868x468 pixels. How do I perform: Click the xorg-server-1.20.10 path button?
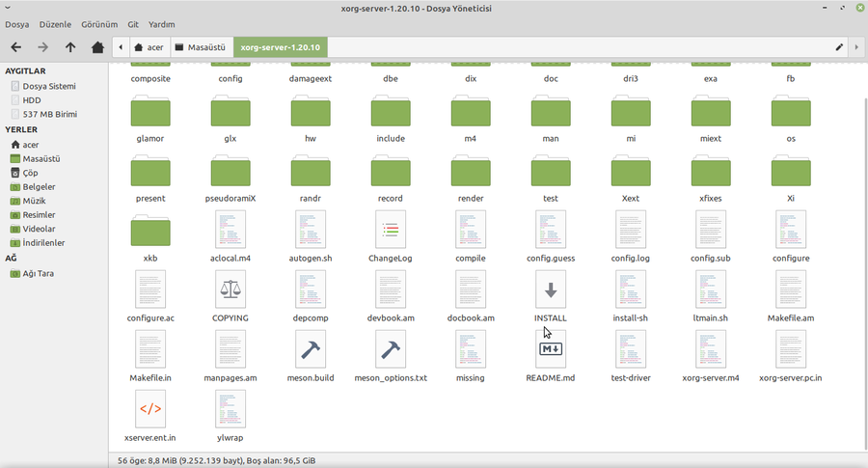pos(280,47)
